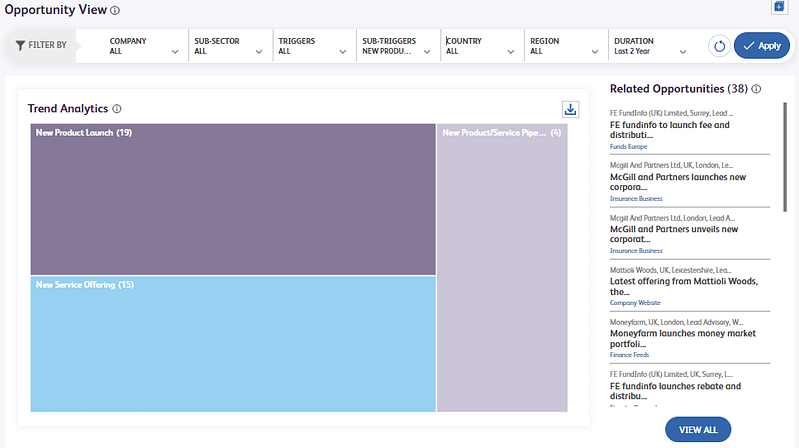Expand the Region filter dropdown
Screen dimensions: 799x448
(565, 46)
